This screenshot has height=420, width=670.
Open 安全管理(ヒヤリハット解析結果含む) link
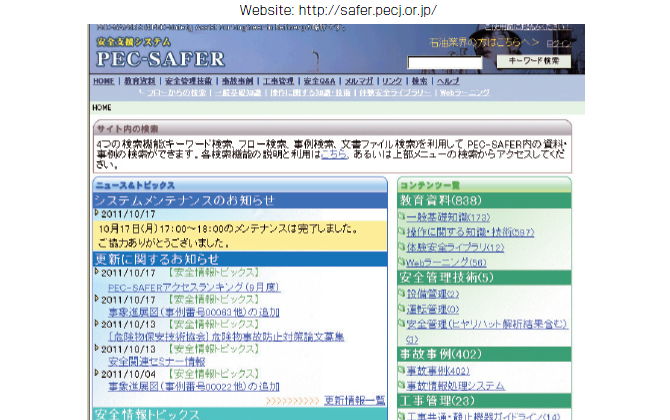[x=487, y=324]
